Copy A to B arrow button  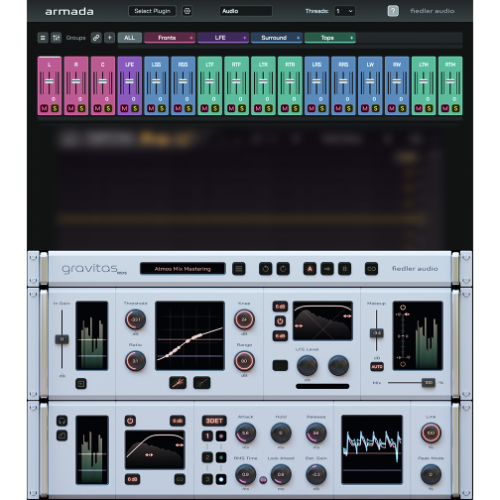click(327, 269)
